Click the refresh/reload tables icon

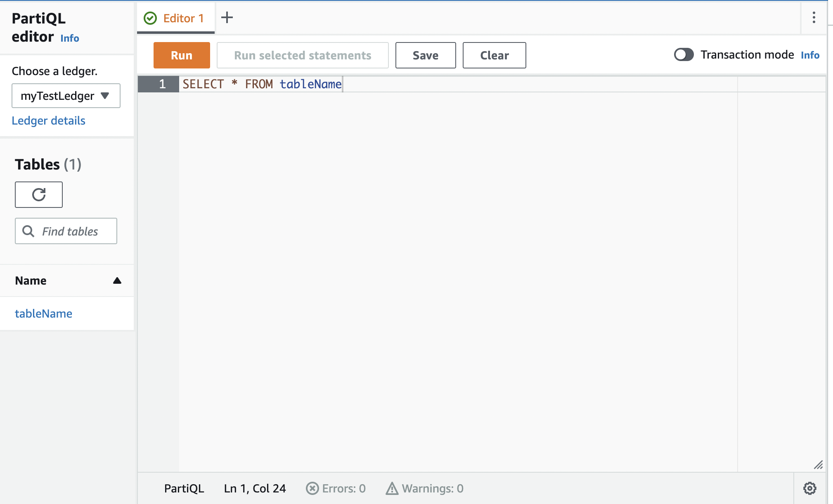coord(39,194)
